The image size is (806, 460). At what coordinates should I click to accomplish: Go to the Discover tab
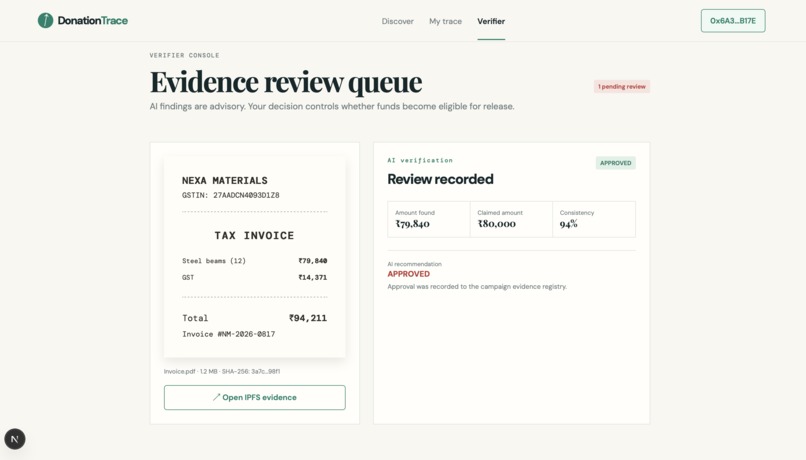(x=397, y=21)
